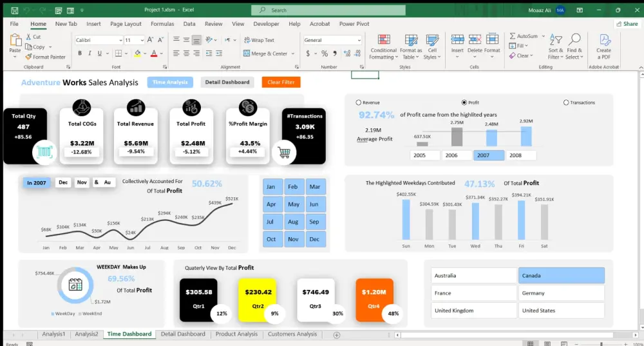This screenshot has height=346, width=644.
Task: Open Conditional Formatting
Action: pos(384,46)
